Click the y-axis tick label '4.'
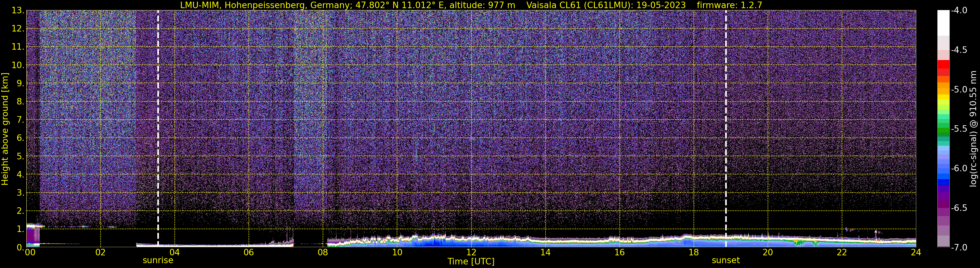The image size is (980, 268). (x=20, y=175)
